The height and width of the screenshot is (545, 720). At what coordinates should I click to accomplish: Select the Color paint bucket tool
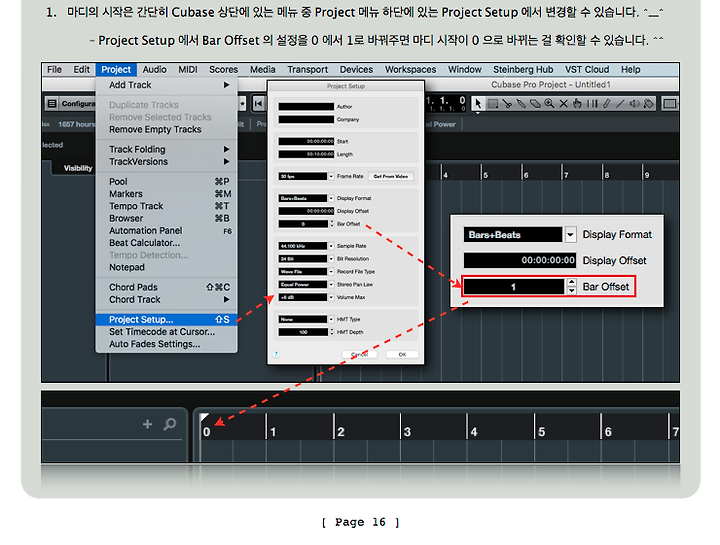[x=648, y=104]
